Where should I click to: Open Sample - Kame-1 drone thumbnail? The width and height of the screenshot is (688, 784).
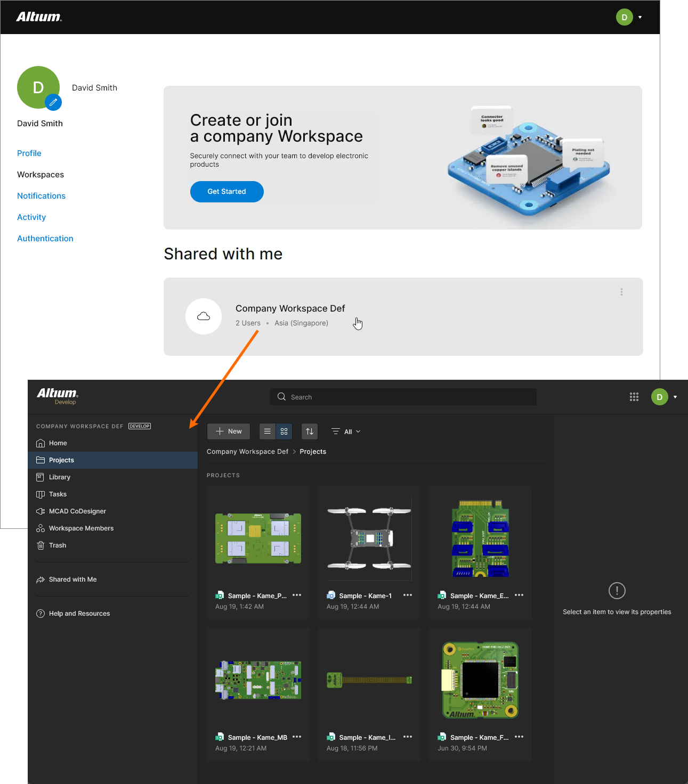369,538
